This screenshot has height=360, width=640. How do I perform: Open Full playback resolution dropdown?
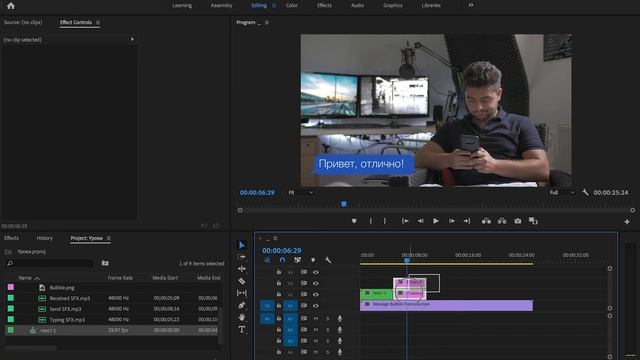562,192
